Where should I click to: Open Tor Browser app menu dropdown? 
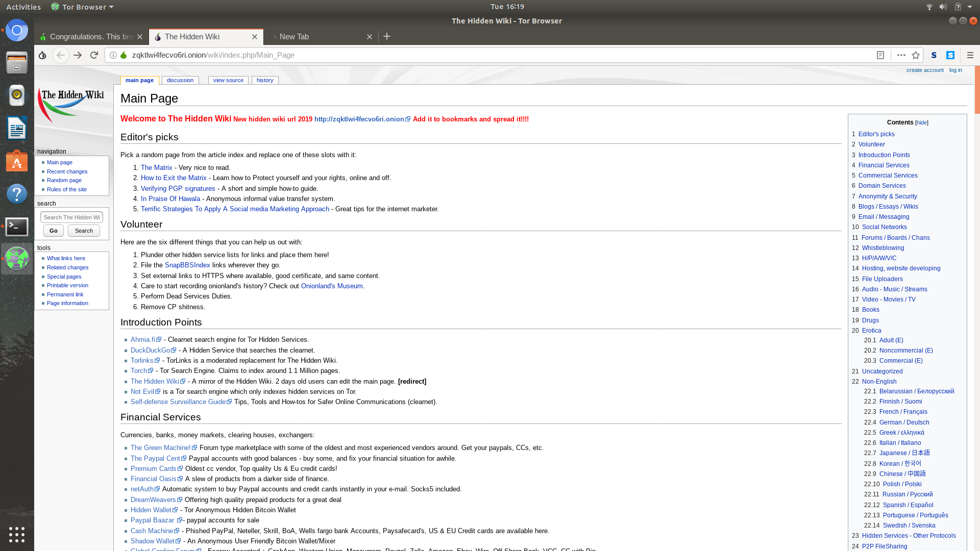(x=82, y=7)
